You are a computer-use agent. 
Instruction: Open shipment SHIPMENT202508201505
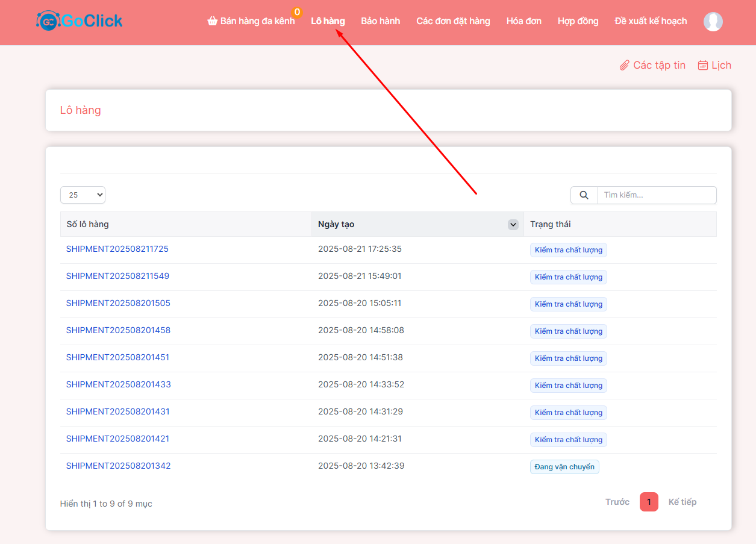(x=118, y=303)
